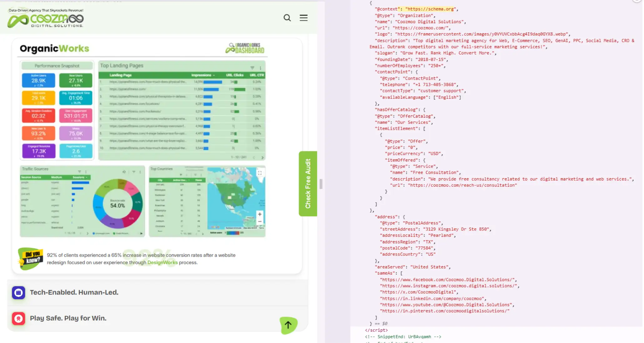644x343 pixels.
Task: Click the x.com URL in the sameAs list
Action: pos(418,292)
